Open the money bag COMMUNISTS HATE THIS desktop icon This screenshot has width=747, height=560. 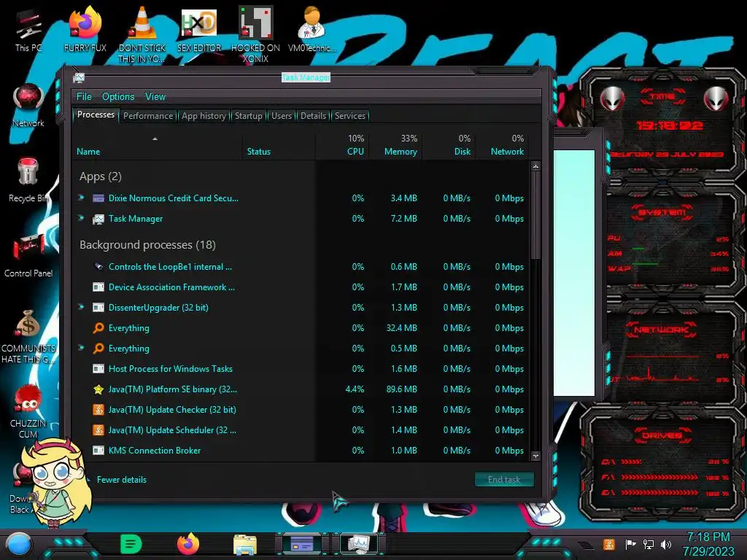coord(28,336)
